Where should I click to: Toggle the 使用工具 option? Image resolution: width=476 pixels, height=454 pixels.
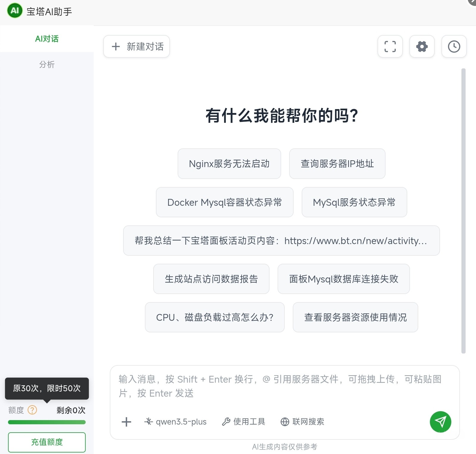click(243, 422)
